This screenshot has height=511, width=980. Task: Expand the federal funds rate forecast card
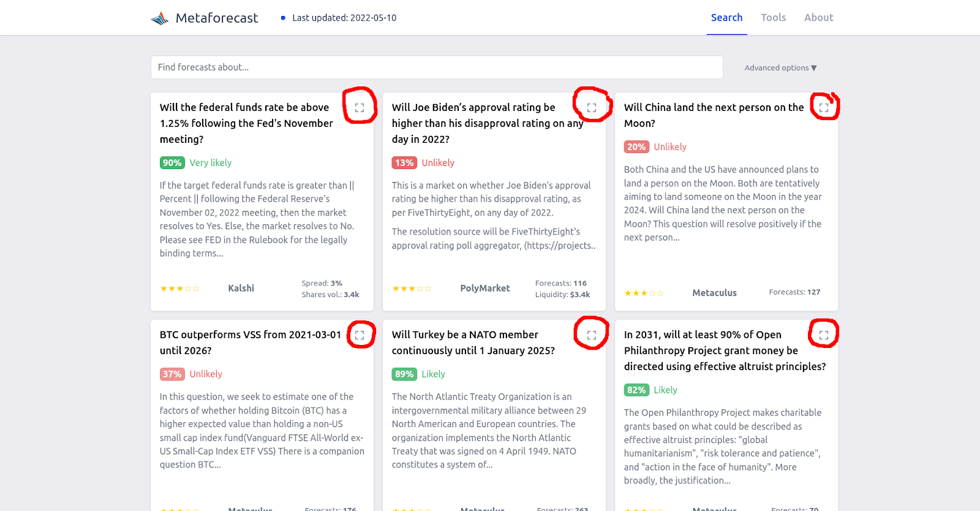360,108
